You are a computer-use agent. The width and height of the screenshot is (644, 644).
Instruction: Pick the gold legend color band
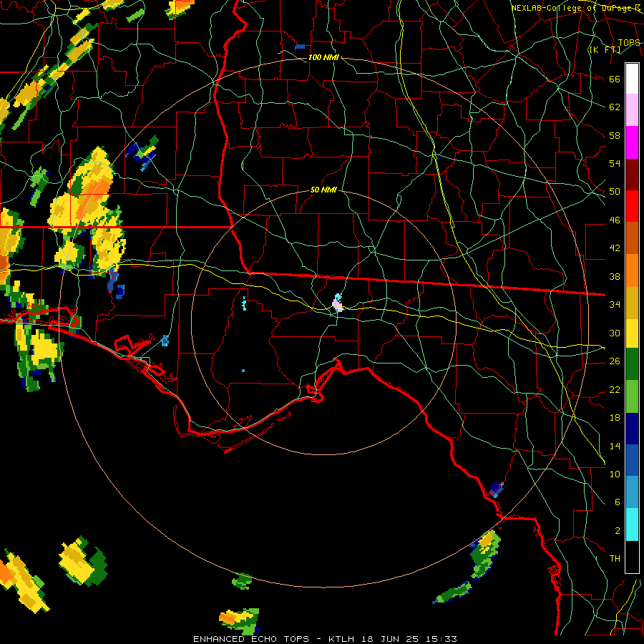(632, 302)
